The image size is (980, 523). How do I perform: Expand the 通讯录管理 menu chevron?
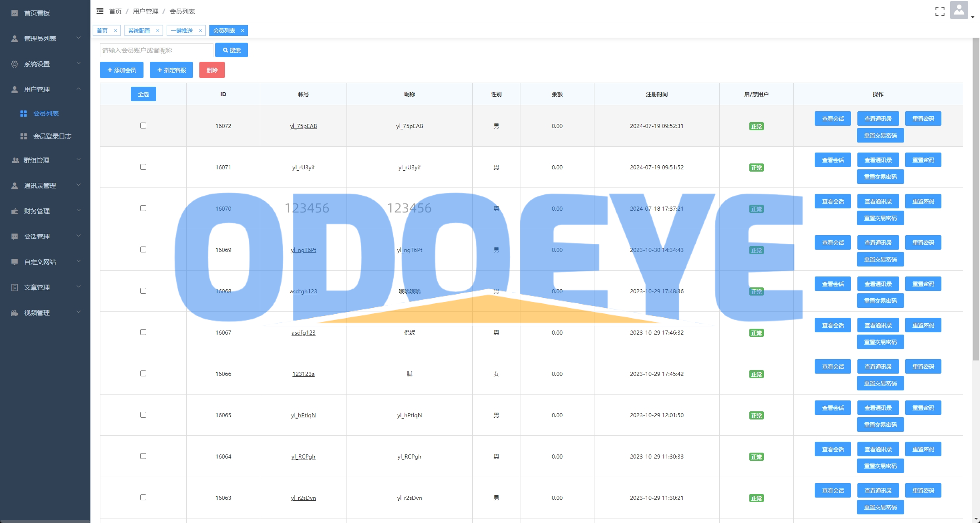click(x=78, y=185)
